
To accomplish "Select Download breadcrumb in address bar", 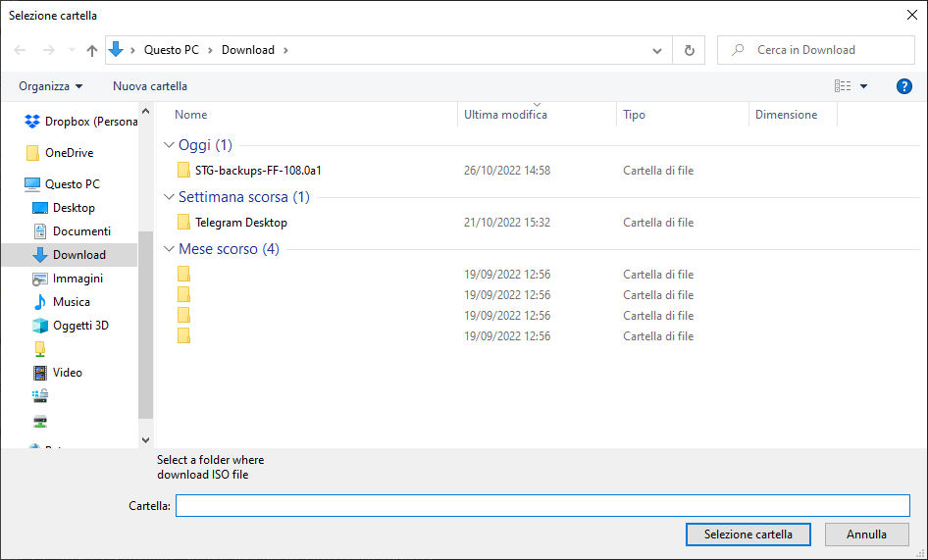I will pos(248,50).
